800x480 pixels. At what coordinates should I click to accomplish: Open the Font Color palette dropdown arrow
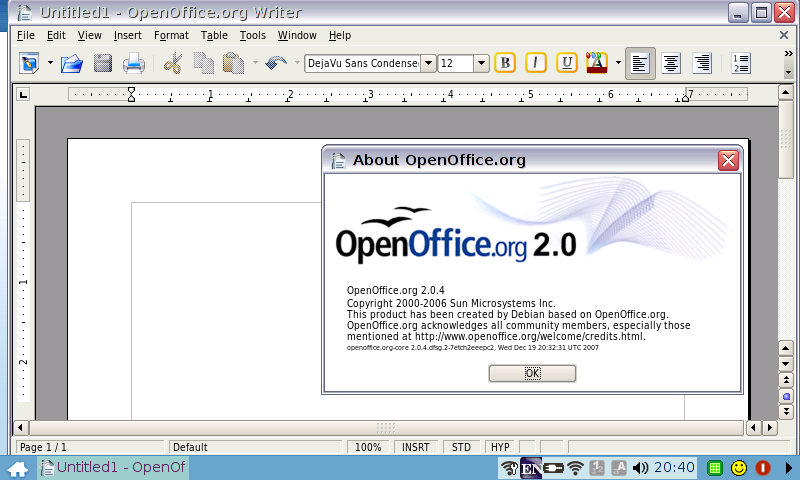[x=618, y=63]
